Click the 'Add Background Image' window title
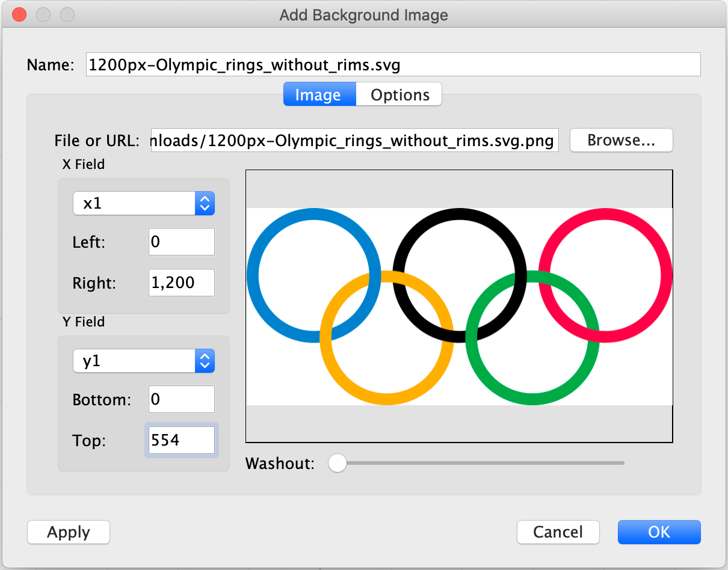The height and width of the screenshot is (570, 728). click(x=364, y=15)
